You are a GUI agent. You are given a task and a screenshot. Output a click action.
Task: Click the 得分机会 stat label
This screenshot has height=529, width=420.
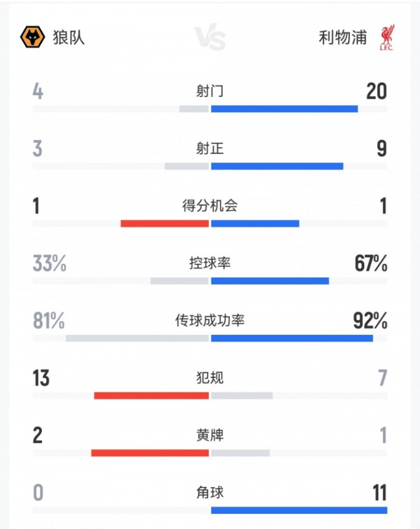coord(210,205)
